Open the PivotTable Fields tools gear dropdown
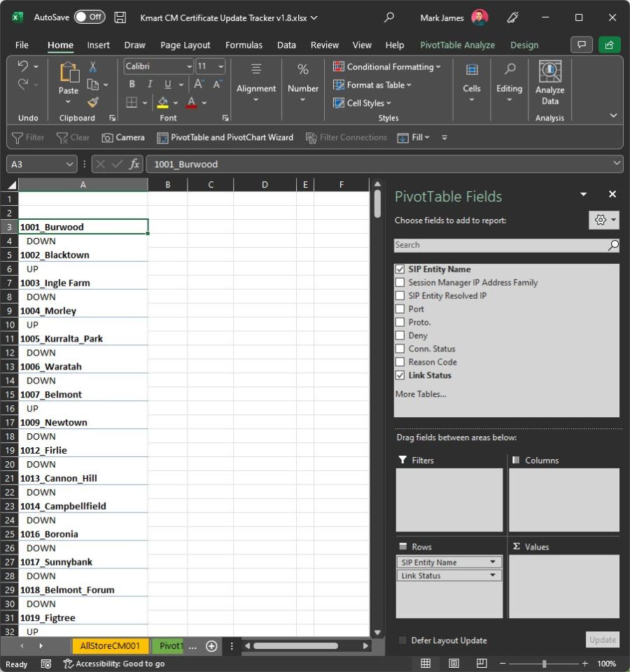Screen dimensions: 630x672 click(x=604, y=220)
